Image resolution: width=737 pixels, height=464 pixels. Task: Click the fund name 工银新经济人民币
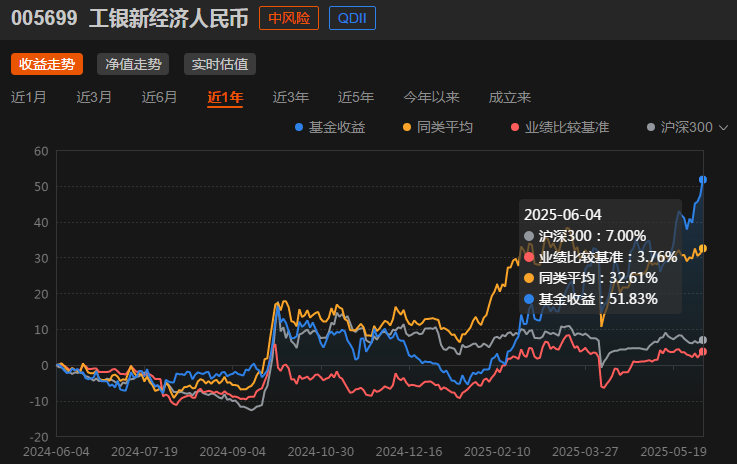tap(169, 18)
